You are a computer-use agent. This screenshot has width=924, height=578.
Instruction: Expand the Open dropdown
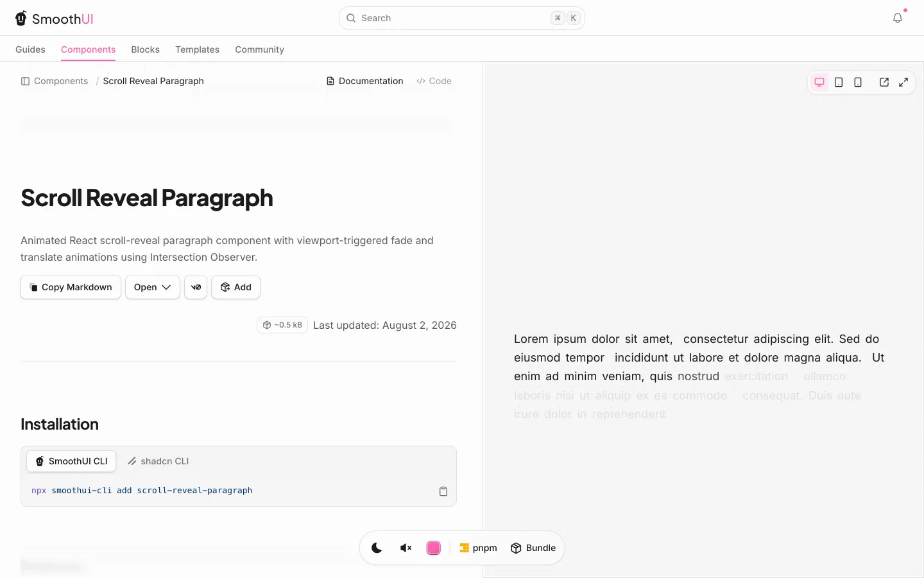152,287
